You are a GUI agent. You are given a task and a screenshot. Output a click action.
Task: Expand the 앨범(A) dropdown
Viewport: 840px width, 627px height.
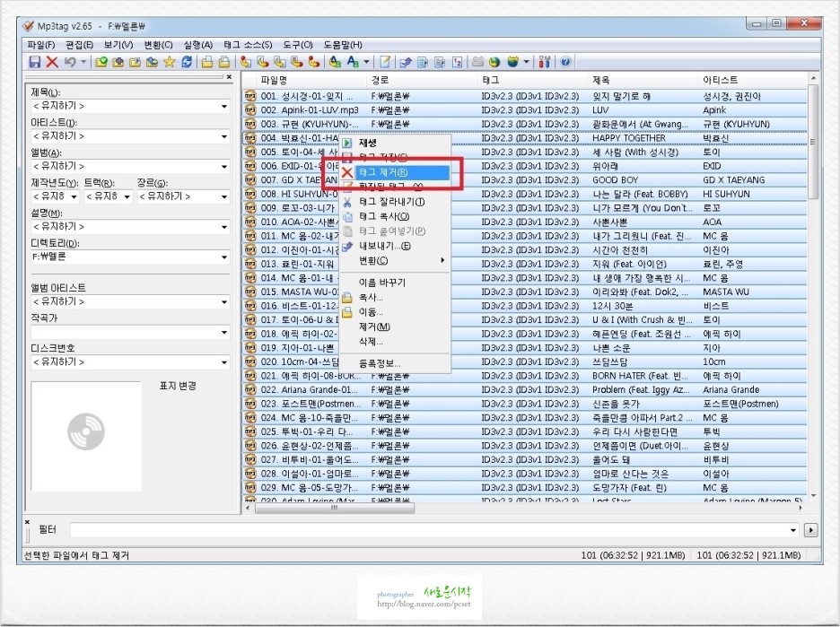224,167
